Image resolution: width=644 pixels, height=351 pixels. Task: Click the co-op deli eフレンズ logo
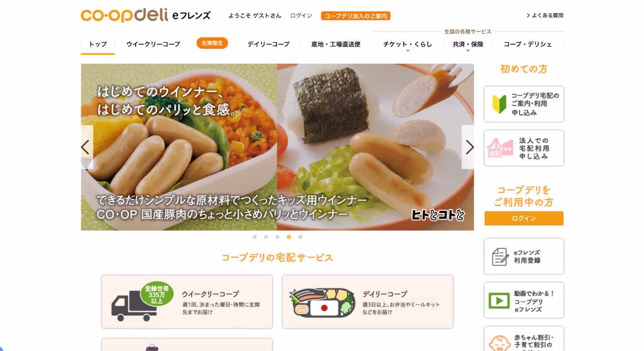click(146, 15)
